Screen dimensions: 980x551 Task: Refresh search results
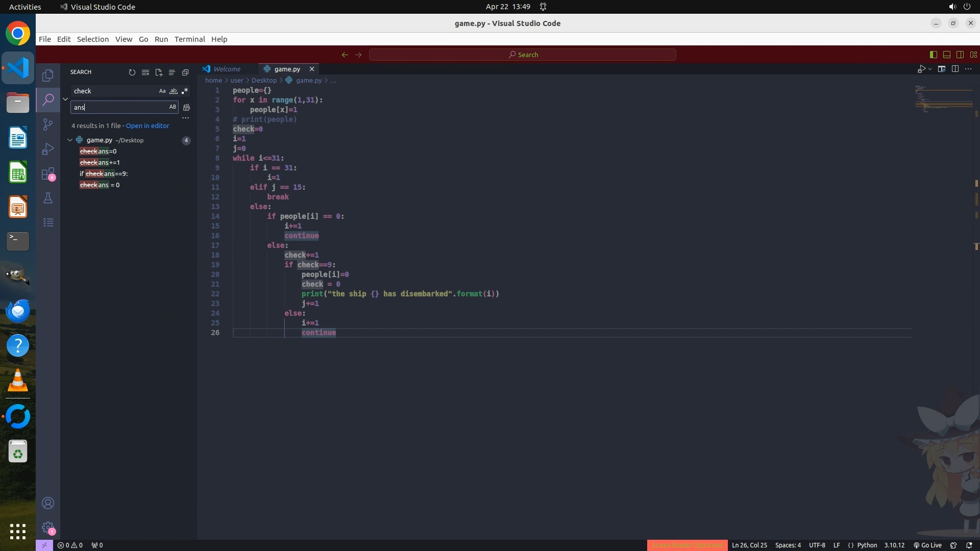(x=132, y=72)
